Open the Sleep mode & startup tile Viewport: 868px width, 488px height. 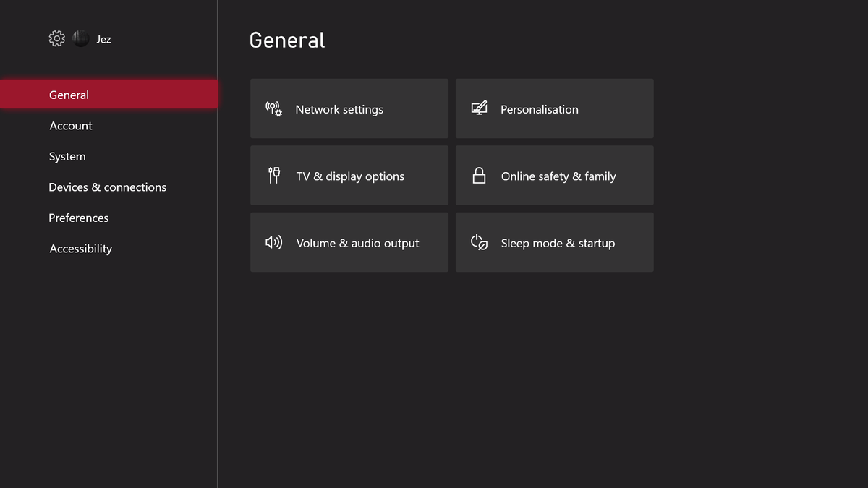(x=554, y=242)
